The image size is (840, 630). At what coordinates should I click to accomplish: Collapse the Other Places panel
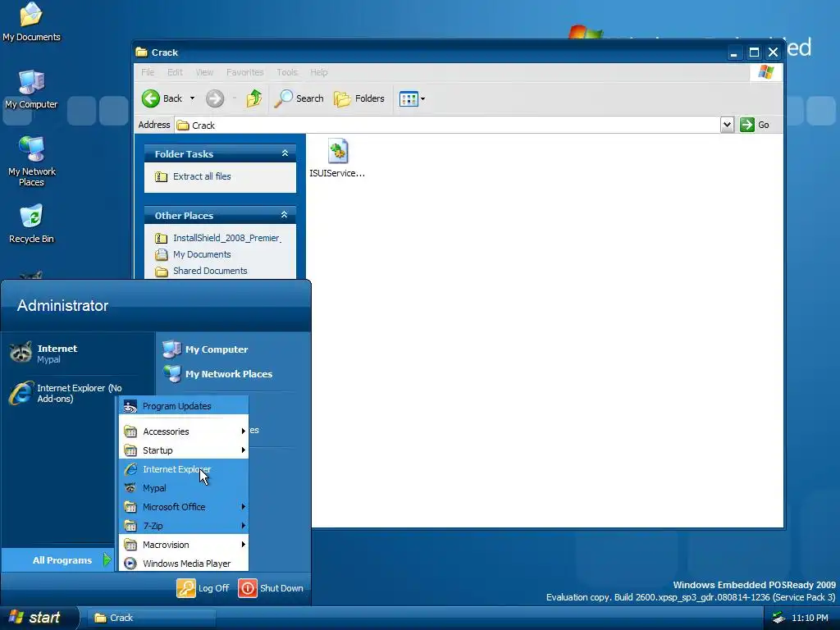[x=285, y=216]
